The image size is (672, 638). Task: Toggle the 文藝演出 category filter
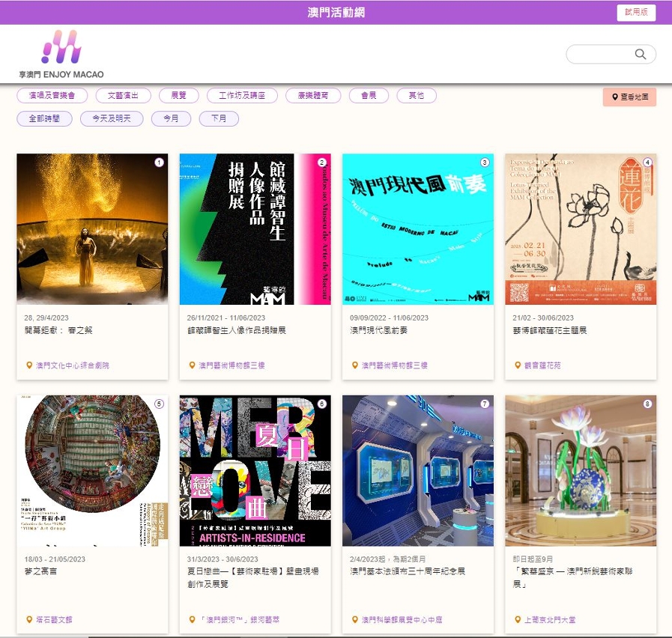[x=124, y=96]
